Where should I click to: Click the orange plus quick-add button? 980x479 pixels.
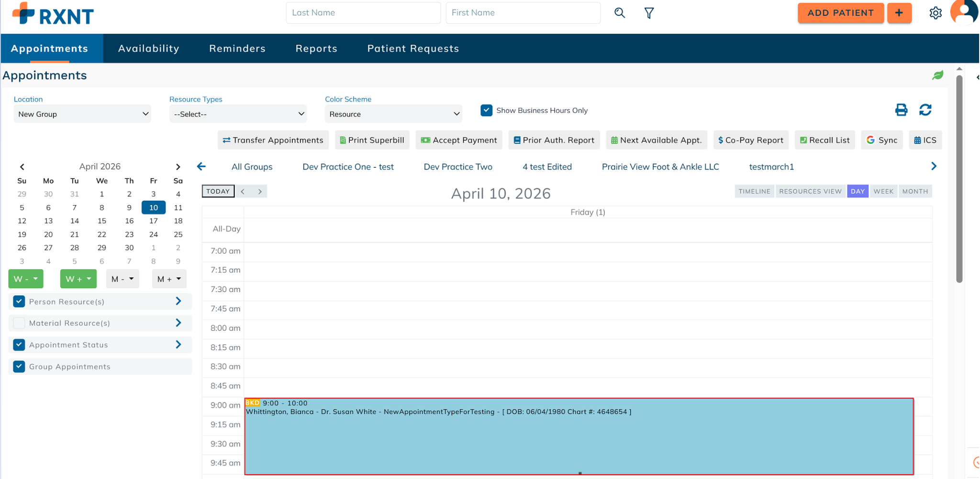[x=899, y=13]
